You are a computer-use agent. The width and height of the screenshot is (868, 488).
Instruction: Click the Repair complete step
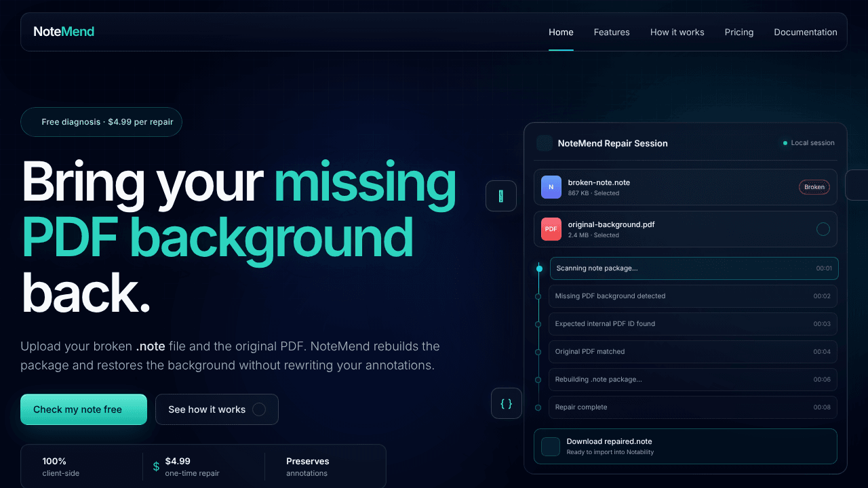click(x=693, y=407)
